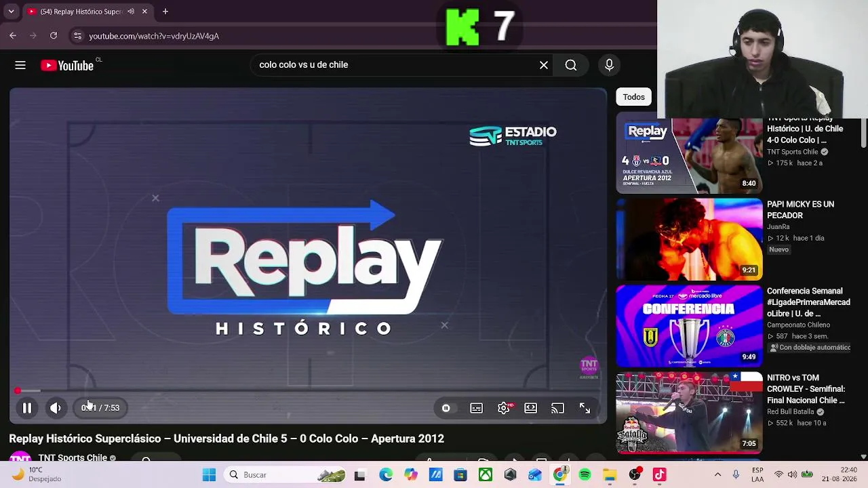The image size is (868, 488).
Task: Visit the JuanRa channel name
Action: 778,227
